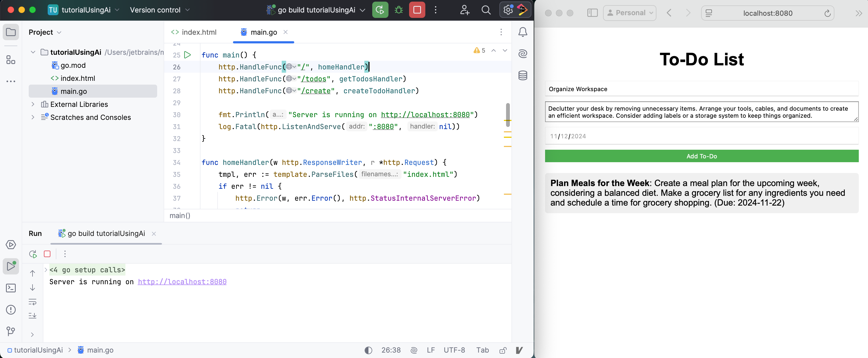Click the Debug bug icon in toolbar
Image resolution: width=868 pixels, height=358 pixels.
[x=399, y=10]
